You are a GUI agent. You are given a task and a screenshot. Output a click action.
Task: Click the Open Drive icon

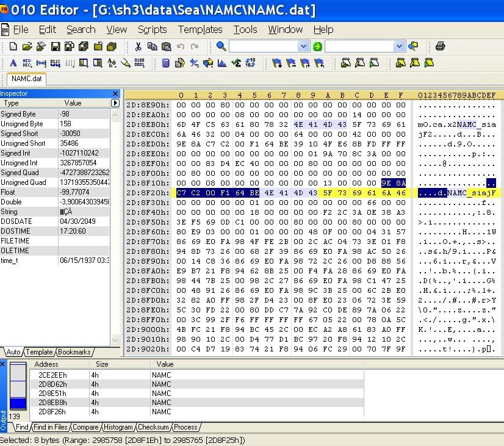point(41,46)
